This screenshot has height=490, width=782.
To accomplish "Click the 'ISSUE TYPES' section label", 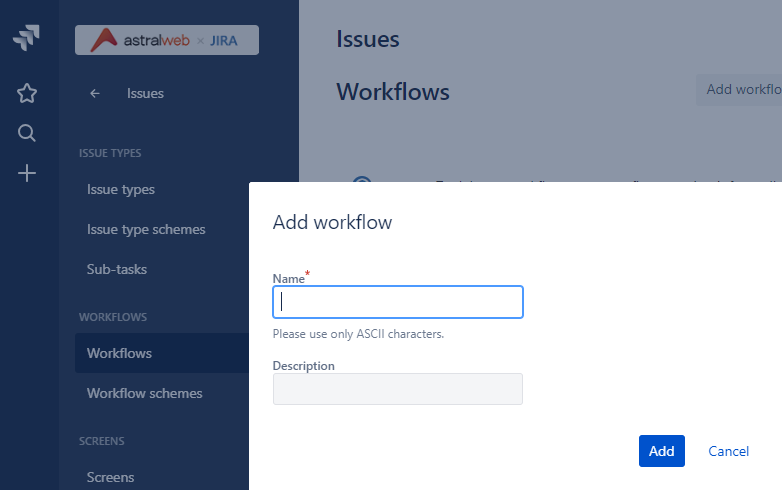I will point(110,153).
